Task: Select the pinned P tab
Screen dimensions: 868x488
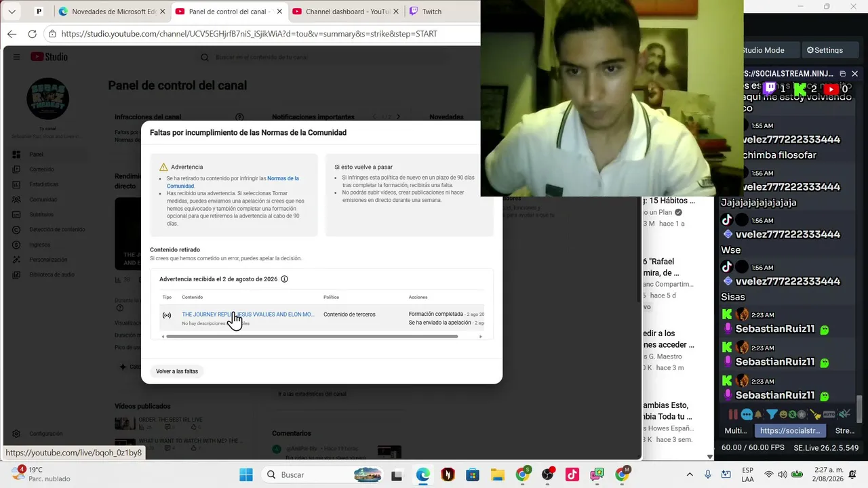Action: tap(39, 12)
